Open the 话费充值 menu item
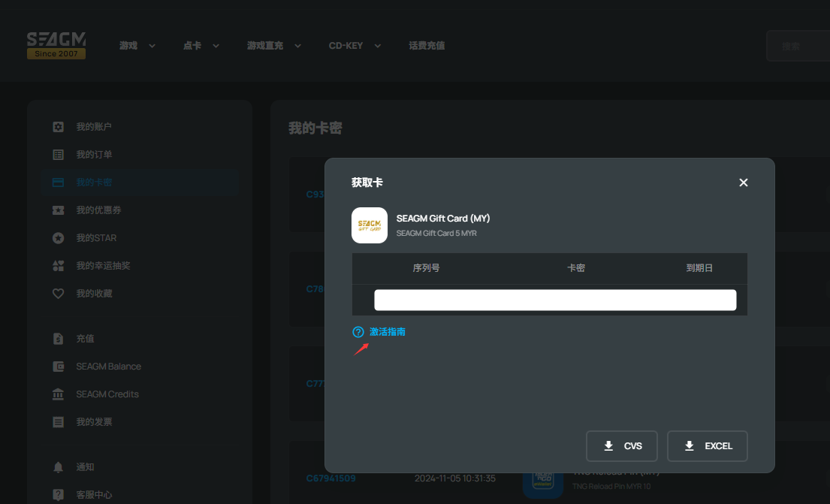 (427, 46)
